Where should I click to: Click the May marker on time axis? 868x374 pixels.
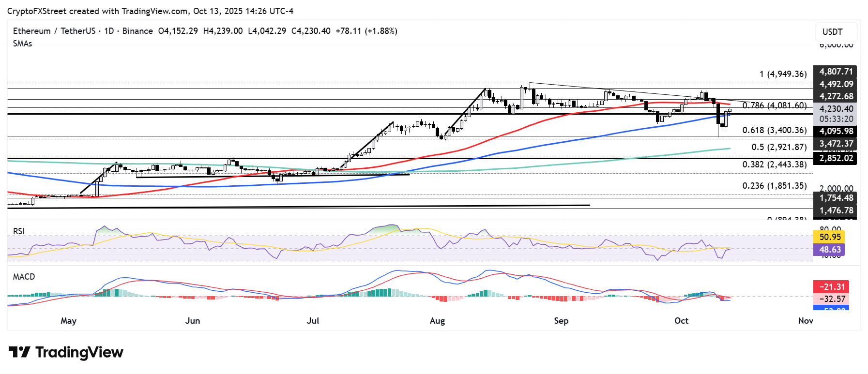[x=69, y=321]
